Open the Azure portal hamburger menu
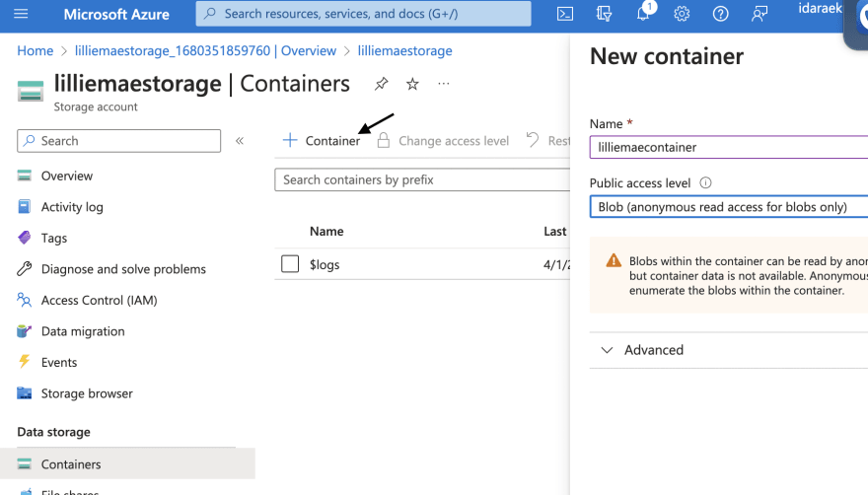The image size is (868, 495). click(21, 13)
